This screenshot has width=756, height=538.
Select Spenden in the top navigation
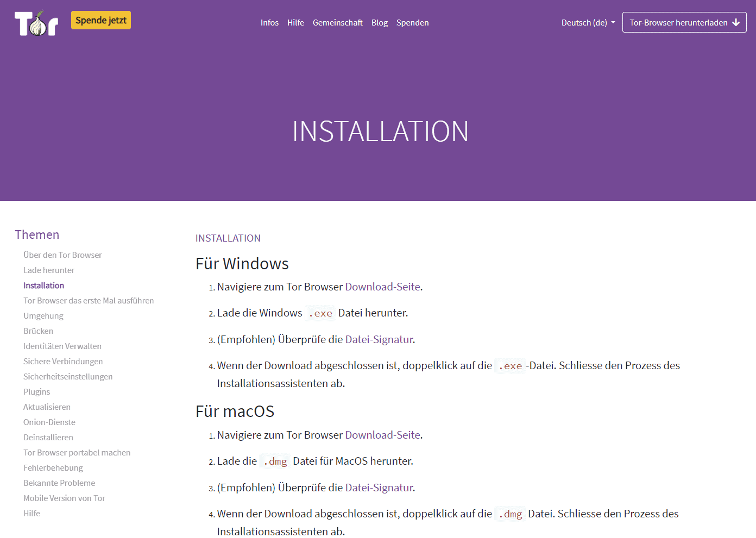[x=412, y=23]
